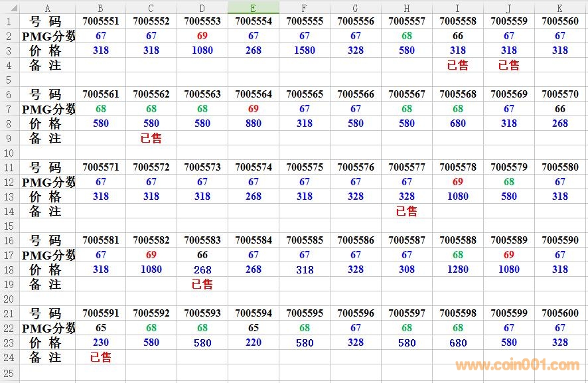Click the select-all corner of the sheet
This screenshot has height=383, width=588.
coord(10,7)
